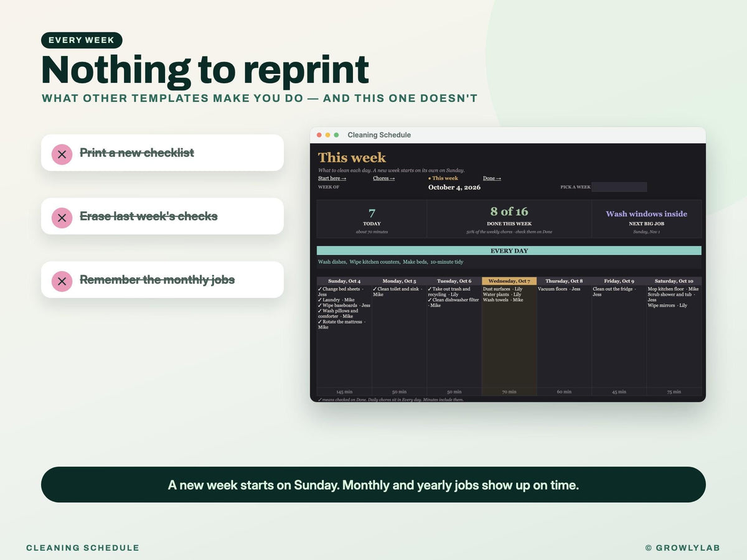Click the "Dust surfaces · Lily" chore
Viewport: 747px width, 560px height.
coord(502,289)
